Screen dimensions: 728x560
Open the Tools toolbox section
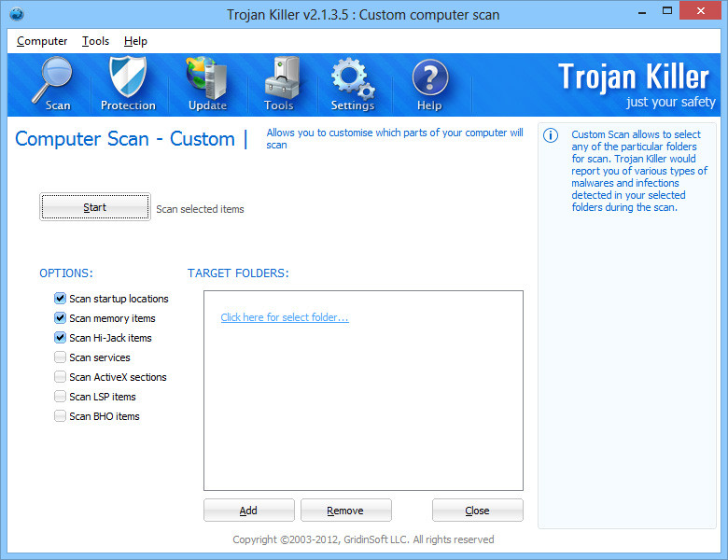coord(280,84)
